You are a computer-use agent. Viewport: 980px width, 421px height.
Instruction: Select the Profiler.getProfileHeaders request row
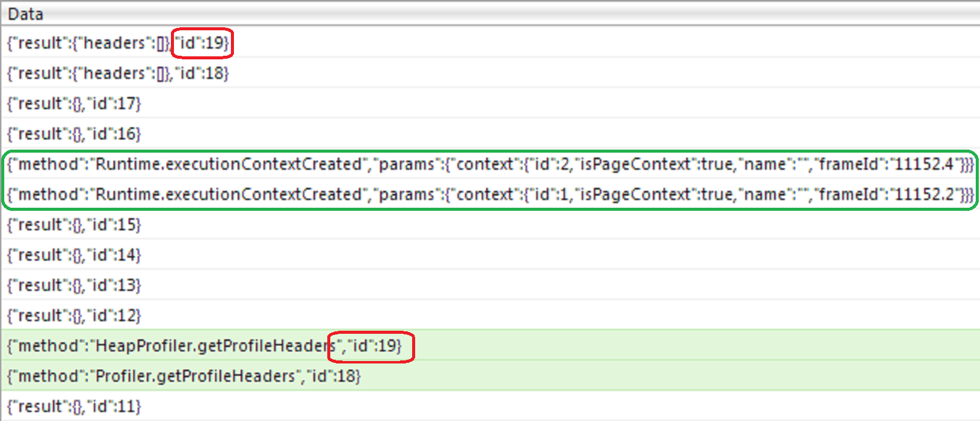tap(490, 376)
